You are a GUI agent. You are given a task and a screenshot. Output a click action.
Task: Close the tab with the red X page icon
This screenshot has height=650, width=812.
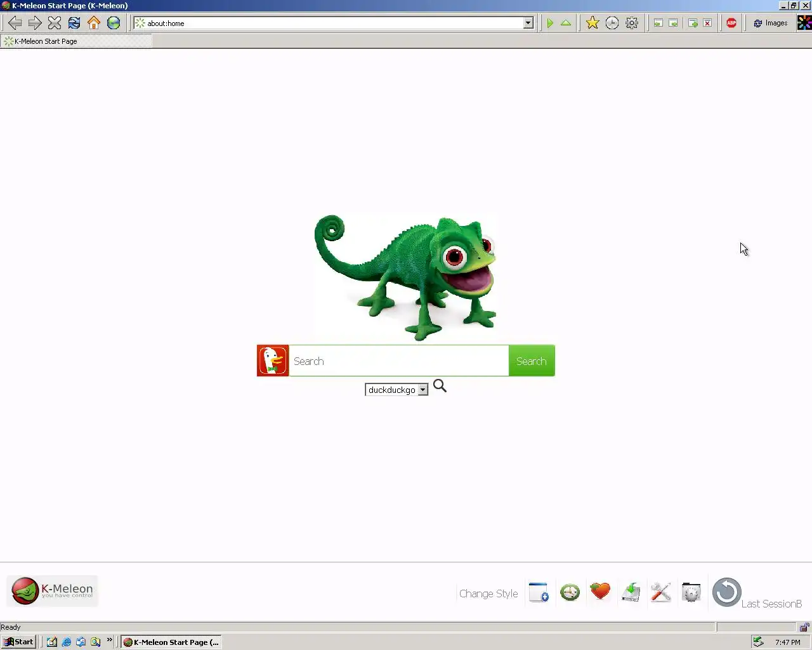(x=707, y=23)
